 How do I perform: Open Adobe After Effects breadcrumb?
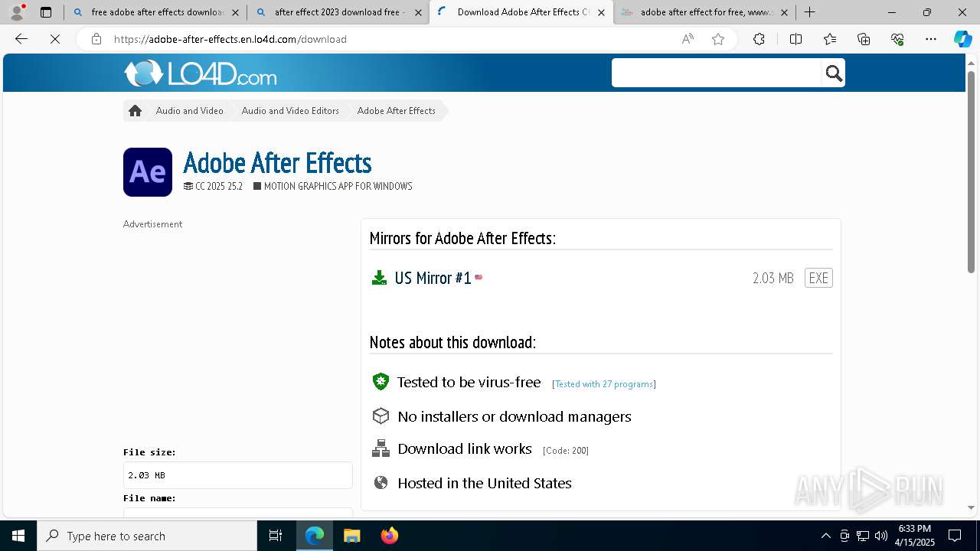(396, 111)
